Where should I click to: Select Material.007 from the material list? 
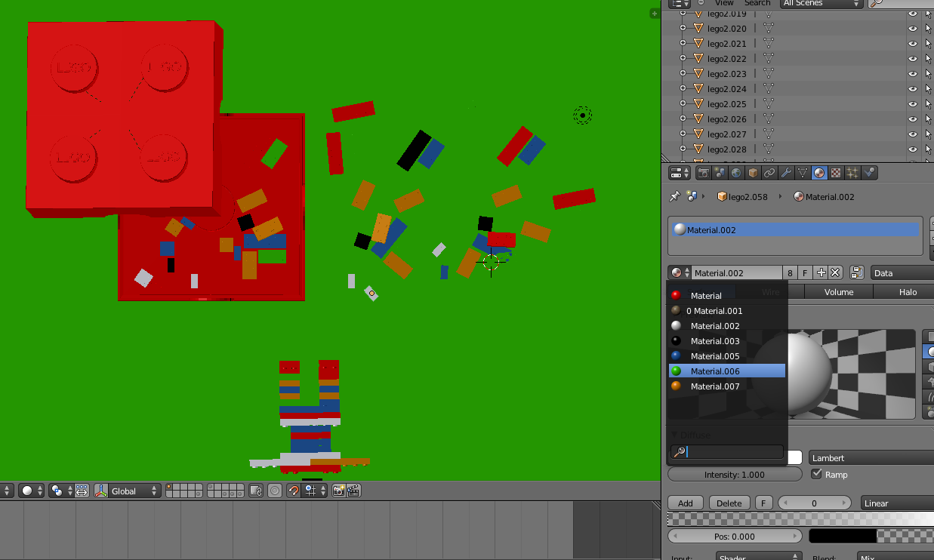point(727,386)
